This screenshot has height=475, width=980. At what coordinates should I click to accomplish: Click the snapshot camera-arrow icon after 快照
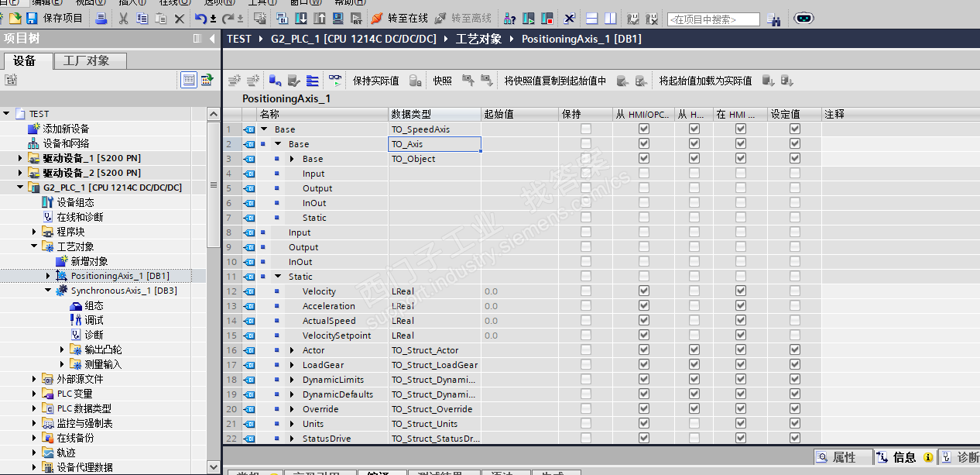[x=468, y=80]
